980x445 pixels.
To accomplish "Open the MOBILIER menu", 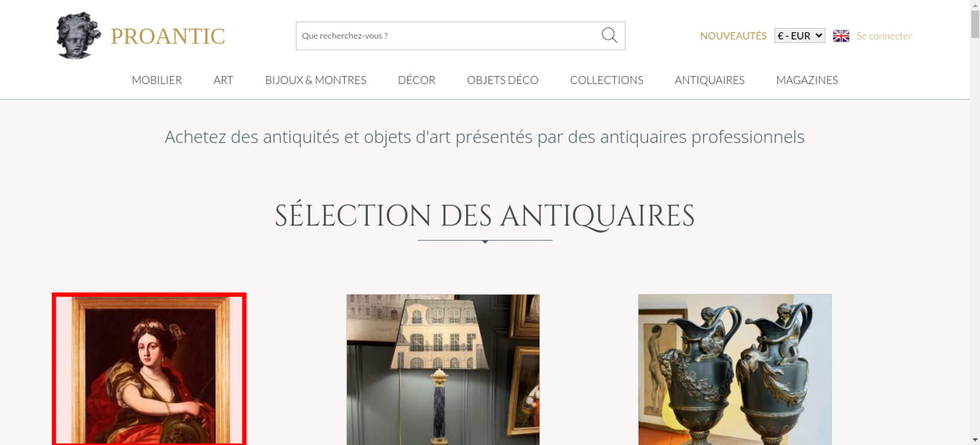I will (157, 80).
